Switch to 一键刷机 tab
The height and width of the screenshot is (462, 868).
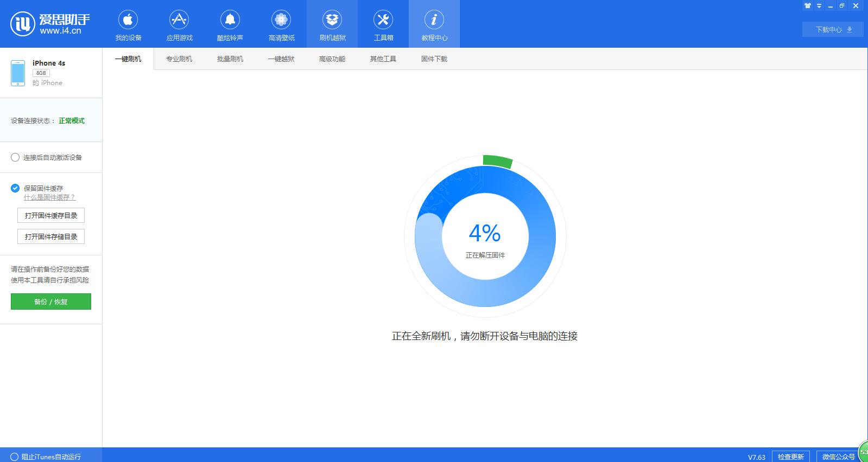click(x=128, y=59)
